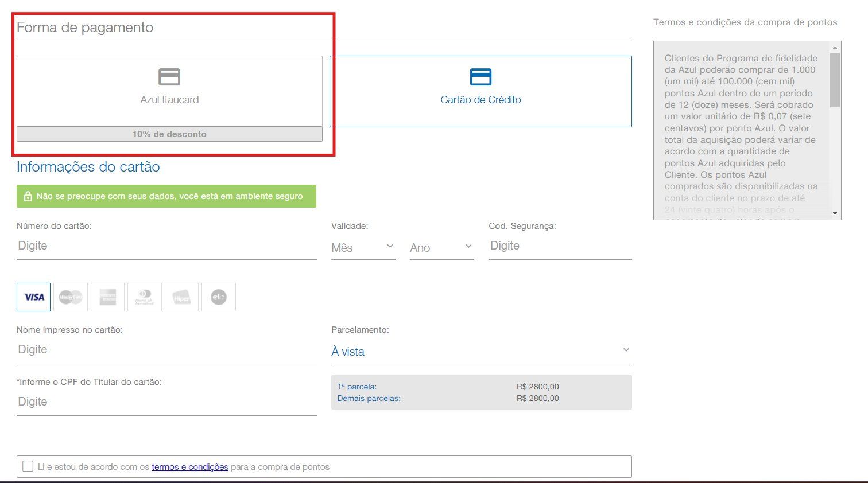Image resolution: width=868 pixels, height=483 pixels.
Task: Click scroll-down arrow in terms box
Action: click(835, 213)
